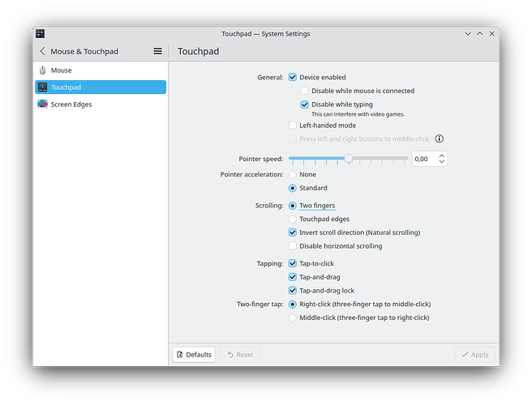Increase pointer speed value with up arrow

tap(441, 156)
